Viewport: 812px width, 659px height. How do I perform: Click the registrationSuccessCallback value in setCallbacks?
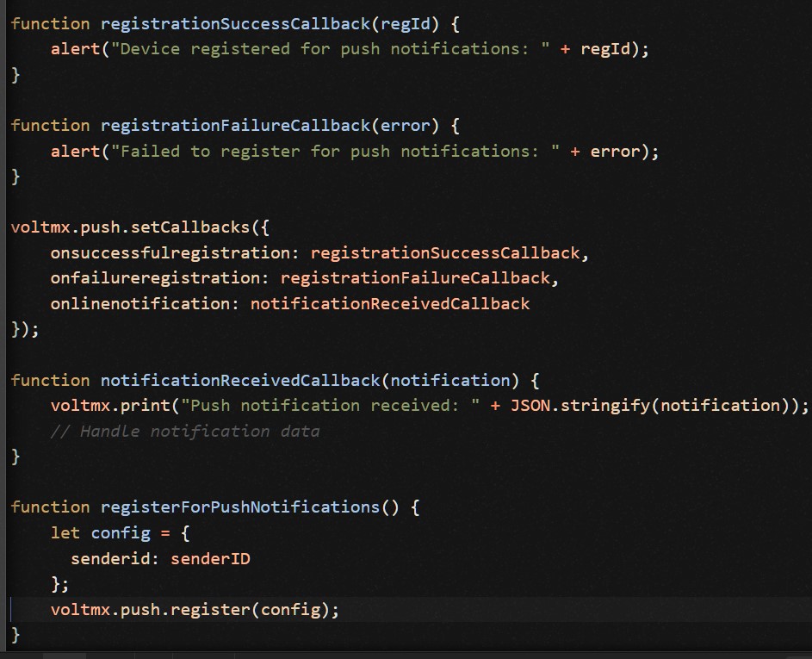[x=445, y=252]
